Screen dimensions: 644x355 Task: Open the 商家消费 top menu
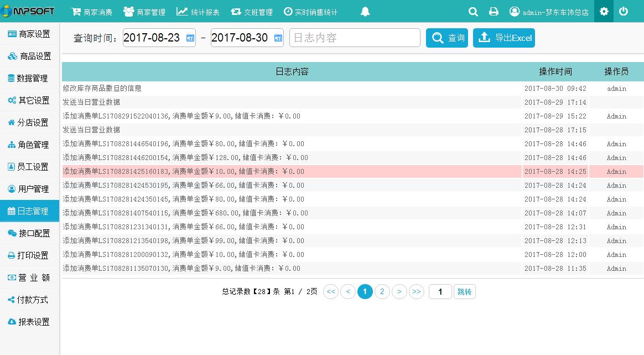(92, 12)
